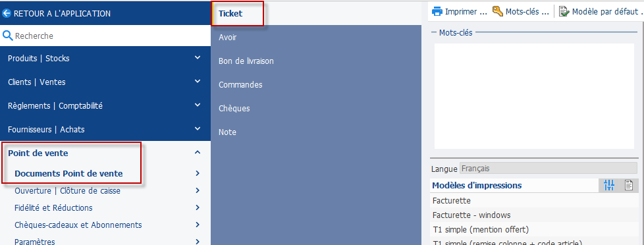The width and height of the screenshot is (644, 245).
Task: Collapse the Point de vente section
Action: coord(198,153)
